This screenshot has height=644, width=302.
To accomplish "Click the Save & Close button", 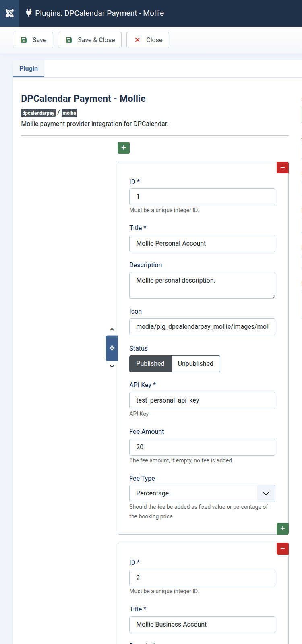I will [90, 40].
